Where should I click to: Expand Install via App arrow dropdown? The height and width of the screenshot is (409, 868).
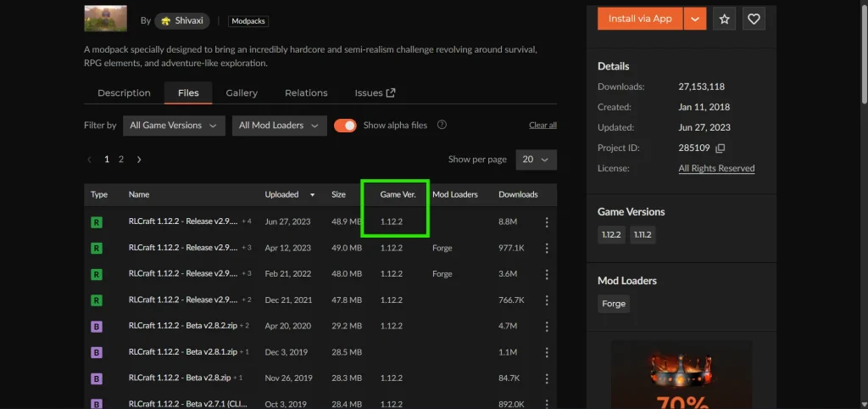point(695,19)
